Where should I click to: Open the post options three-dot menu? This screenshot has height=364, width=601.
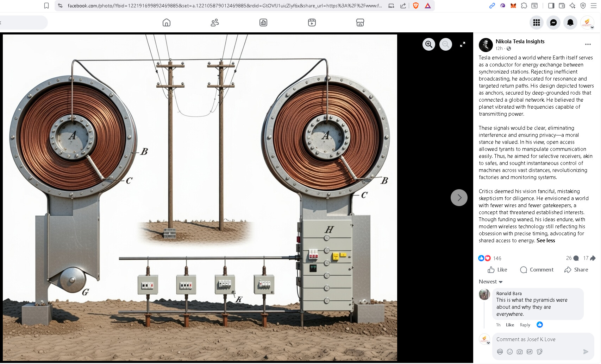click(x=588, y=44)
